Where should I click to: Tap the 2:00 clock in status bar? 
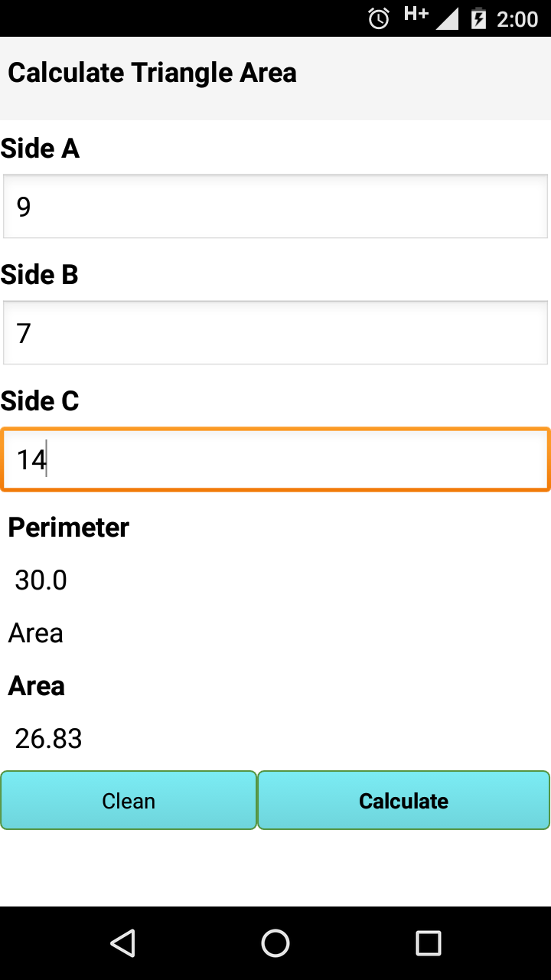[517, 19]
